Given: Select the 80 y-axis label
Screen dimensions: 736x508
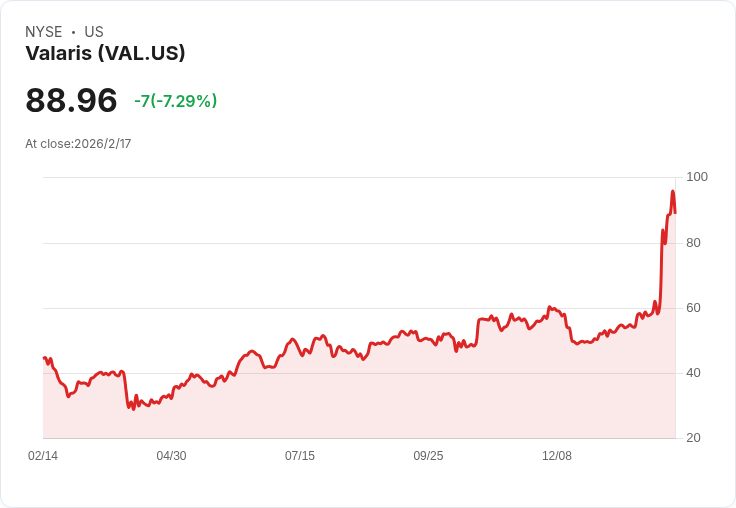Looking at the screenshot, I should [692, 243].
